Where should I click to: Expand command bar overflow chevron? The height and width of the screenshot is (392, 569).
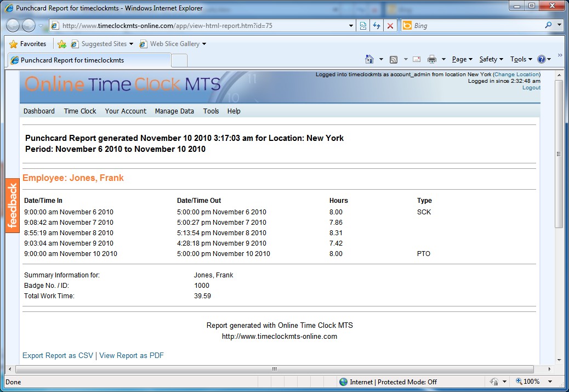coord(560,55)
